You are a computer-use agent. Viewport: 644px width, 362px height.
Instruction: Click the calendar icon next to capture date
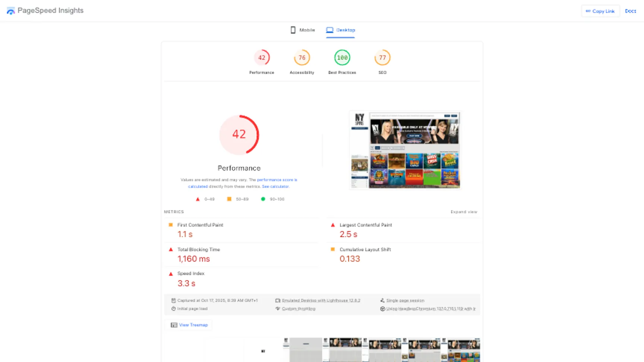tap(173, 300)
